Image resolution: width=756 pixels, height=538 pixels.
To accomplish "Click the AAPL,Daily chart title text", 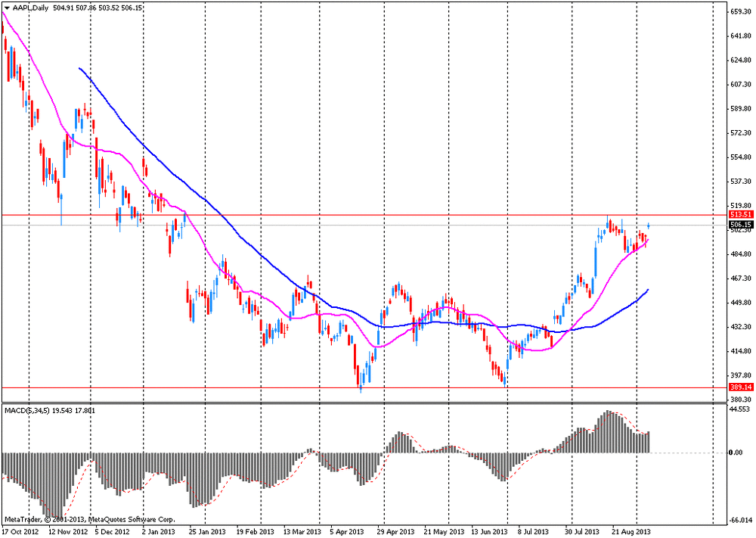I will tap(30, 8).
